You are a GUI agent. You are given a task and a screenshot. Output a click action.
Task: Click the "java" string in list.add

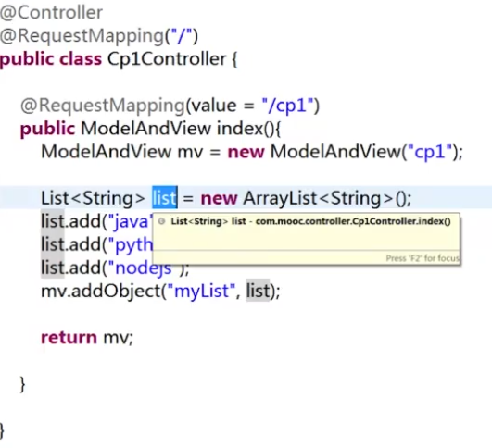pos(130,221)
